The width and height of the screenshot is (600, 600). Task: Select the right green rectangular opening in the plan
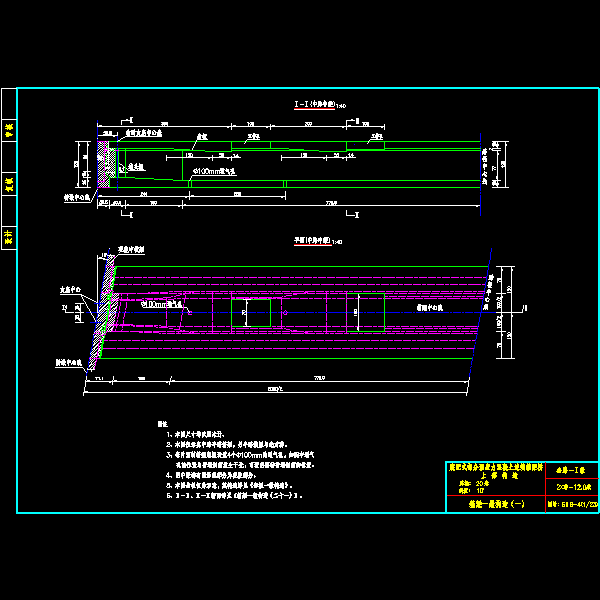365,312
